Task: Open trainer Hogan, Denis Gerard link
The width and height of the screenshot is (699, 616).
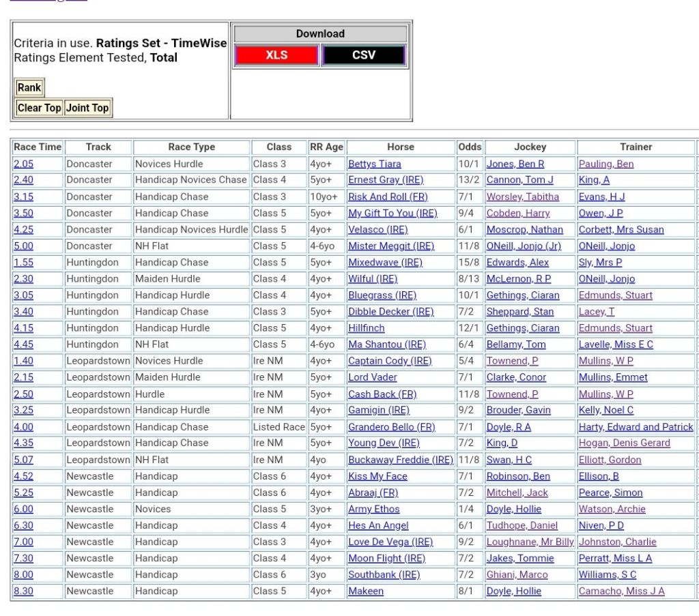Action: point(624,443)
